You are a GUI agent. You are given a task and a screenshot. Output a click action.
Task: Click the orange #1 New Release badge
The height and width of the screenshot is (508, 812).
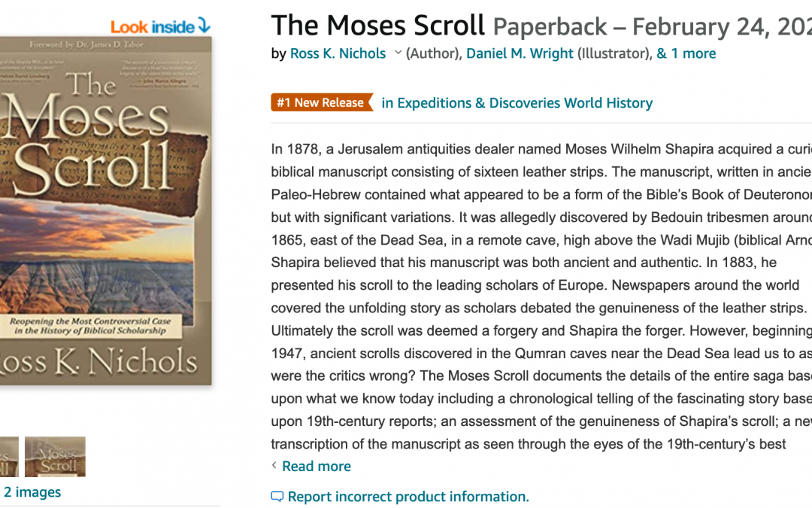coord(322,103)
